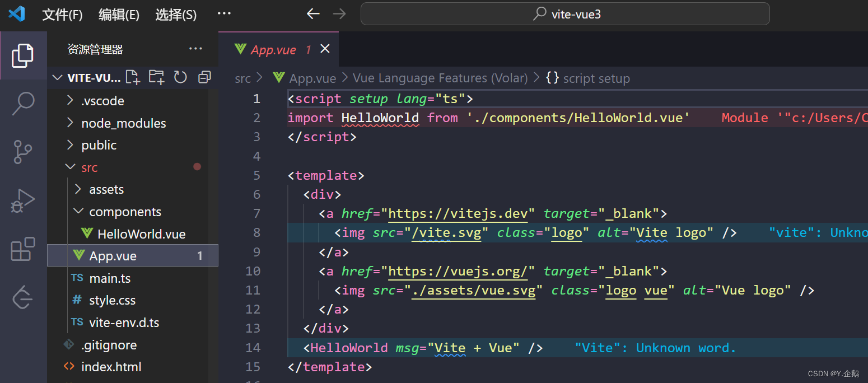Create a new file in the Explorer
Viewport: 868px width, 383px height.
[x=132, y=77]
